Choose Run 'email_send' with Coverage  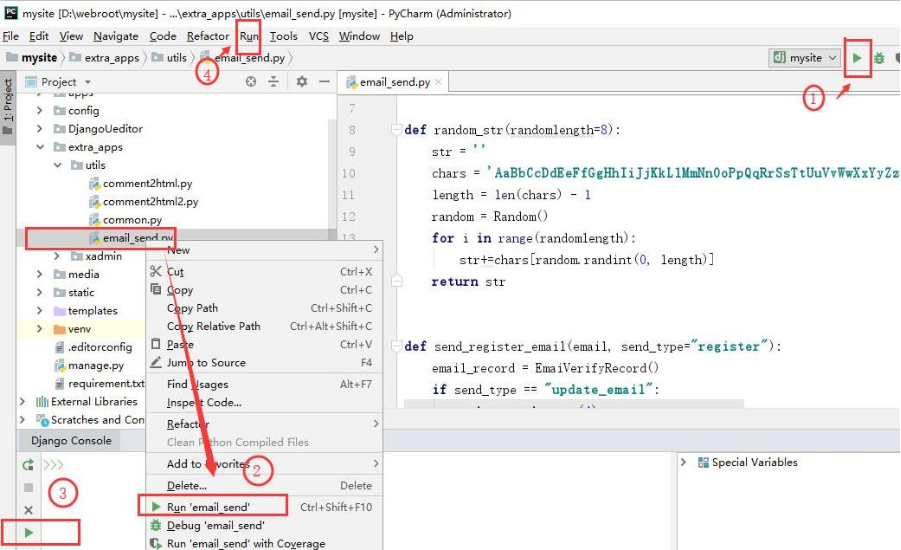[264, 543]
